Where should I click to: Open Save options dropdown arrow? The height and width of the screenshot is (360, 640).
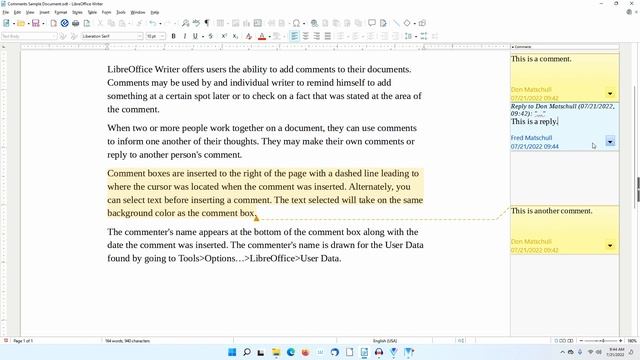coord(43,24)
